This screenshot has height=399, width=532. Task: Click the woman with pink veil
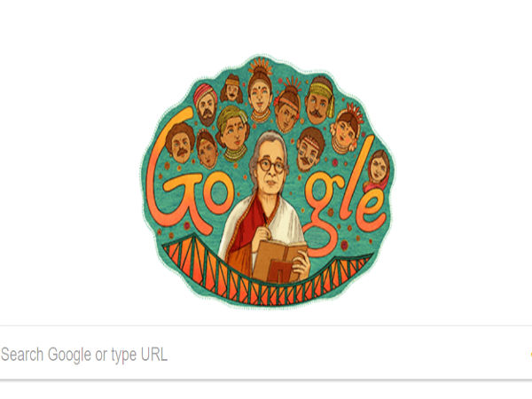(x=378, y=170)
